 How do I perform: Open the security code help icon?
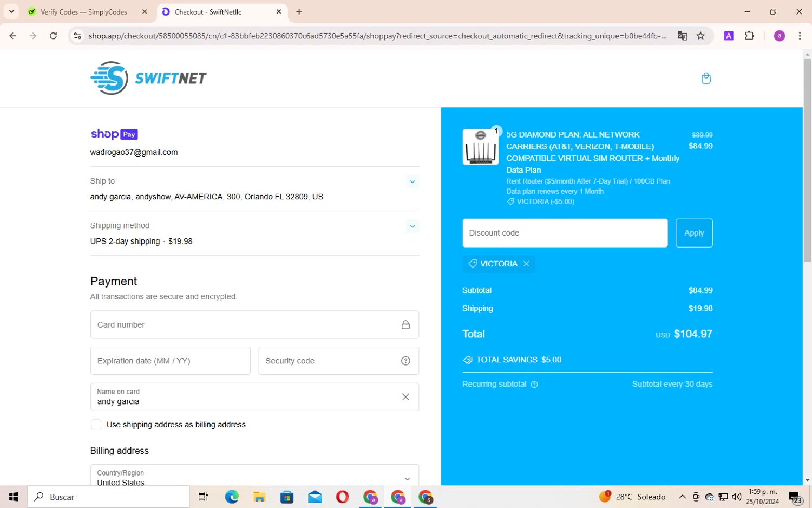click(405, 361)
